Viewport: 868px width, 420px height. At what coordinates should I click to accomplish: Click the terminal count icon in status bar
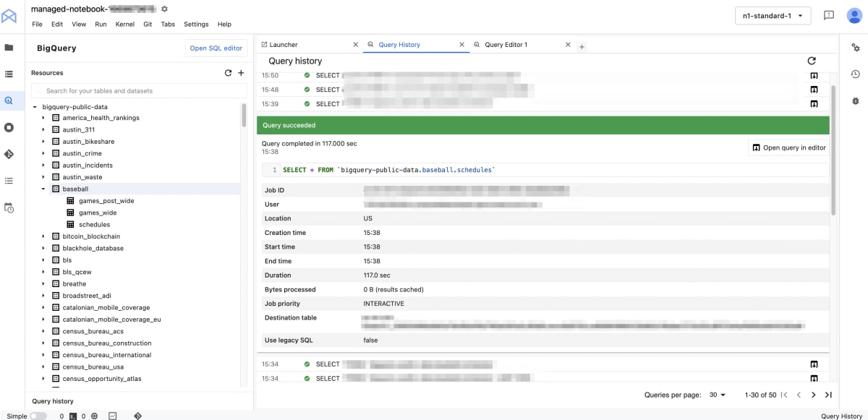(x=73, y=416)
